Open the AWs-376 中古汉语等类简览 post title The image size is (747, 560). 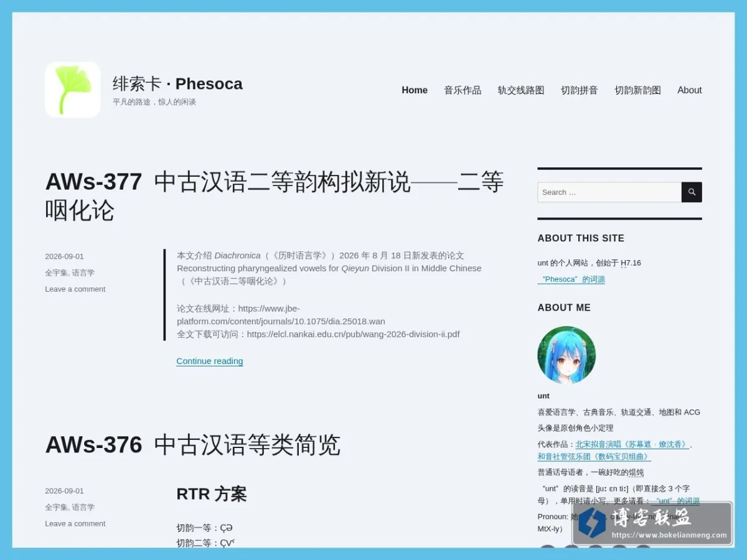click(x=193, y=445)
